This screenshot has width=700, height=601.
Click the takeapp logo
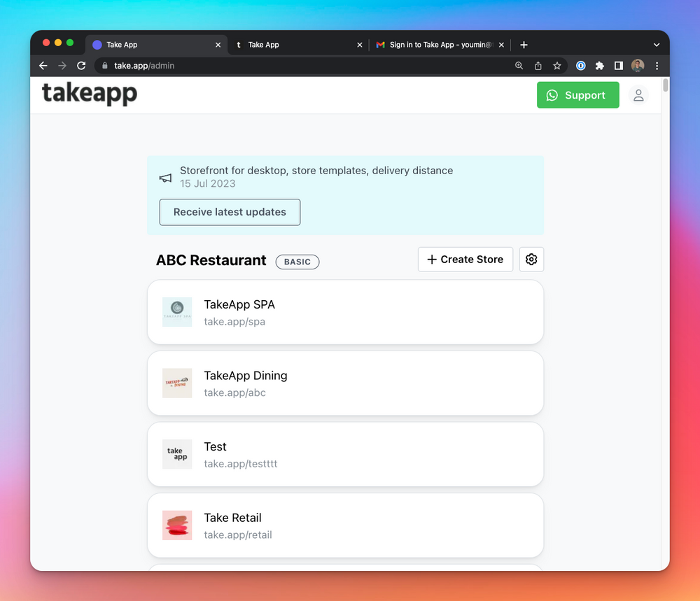coord(90,94)
